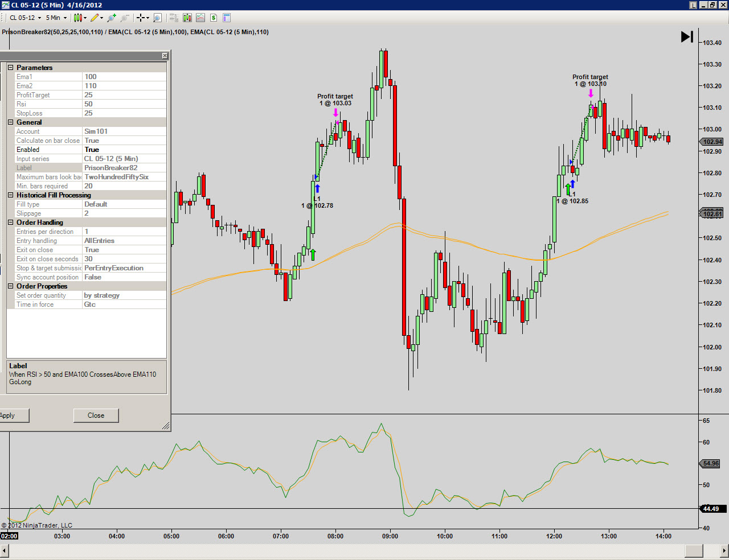Click the zoom in magnifier icon
Screen dimensions: 729x560
[x=112, y=18]
